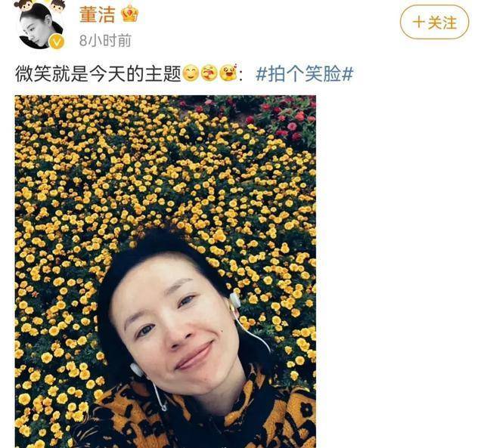Open the selfie photo in the post
This screenshot has height=448, width=484.
click(166, 272)
